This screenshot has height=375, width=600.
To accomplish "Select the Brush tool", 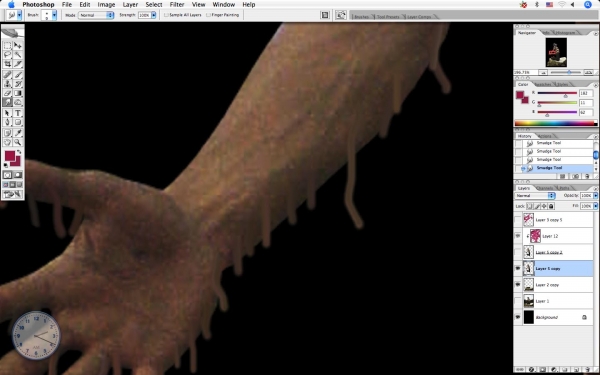I will 18,75.
